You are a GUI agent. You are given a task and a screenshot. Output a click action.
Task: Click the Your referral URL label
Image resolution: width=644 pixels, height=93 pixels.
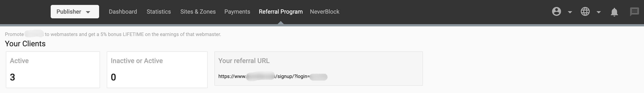pos(244,61)
